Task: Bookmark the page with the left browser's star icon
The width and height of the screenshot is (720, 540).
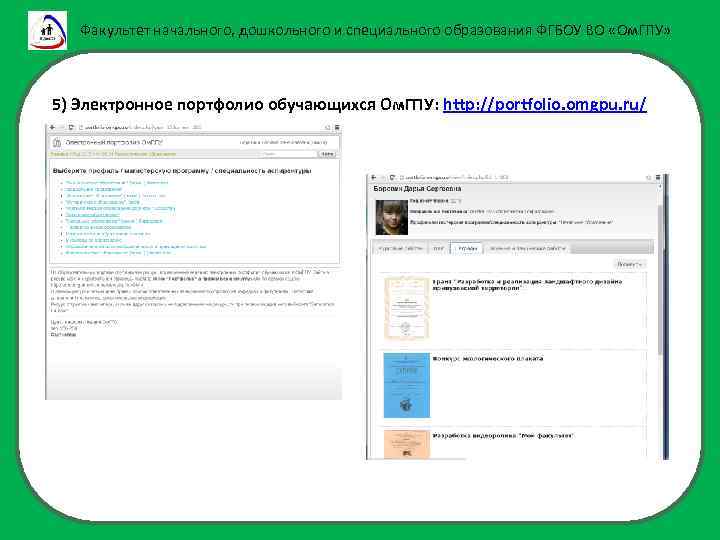Action: pos(327,127)
